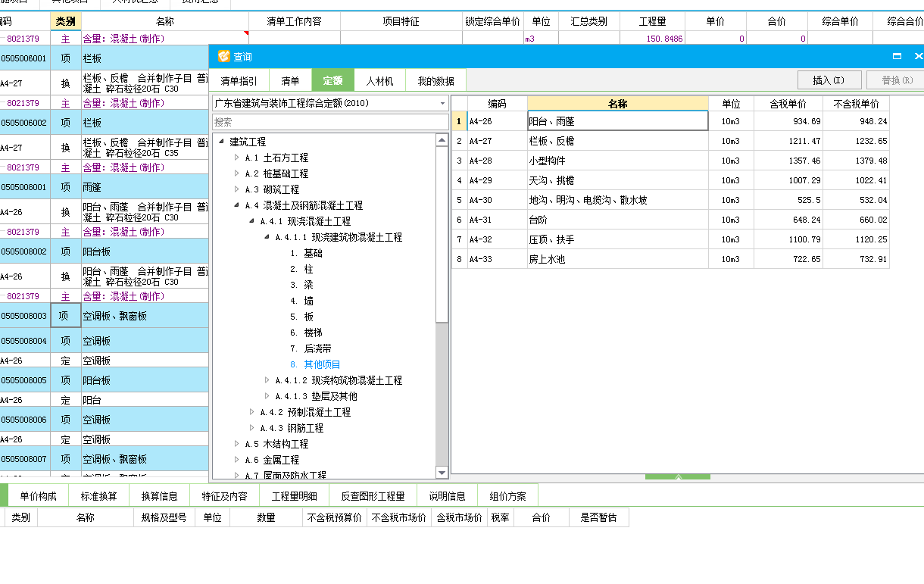Expand the A.3 砌筑工程 node

click(x=236, y=189)
